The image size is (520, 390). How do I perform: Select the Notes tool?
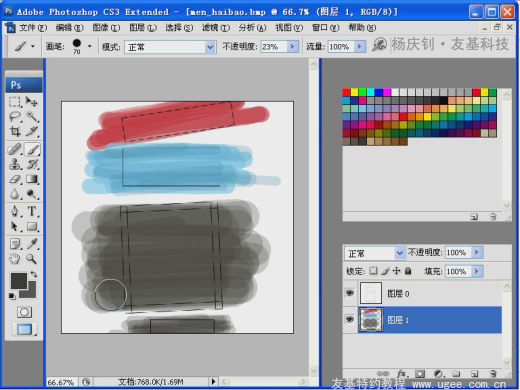point(15,244)
